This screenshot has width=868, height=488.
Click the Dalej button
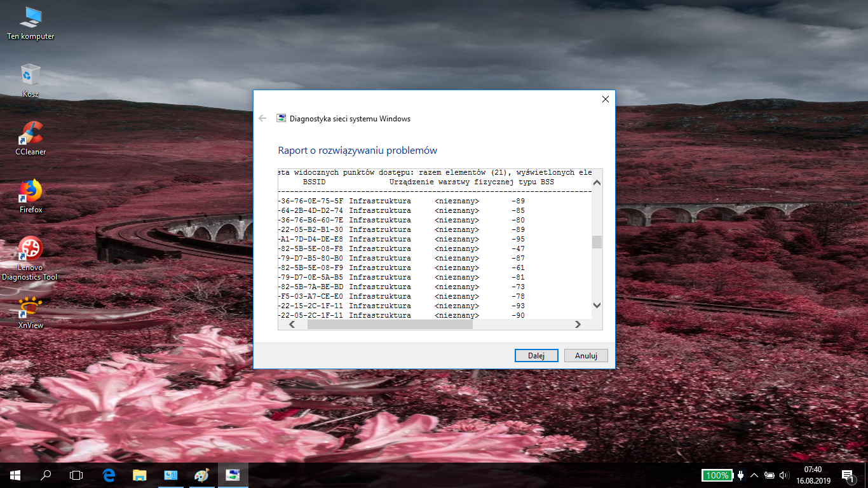[536, 356]
